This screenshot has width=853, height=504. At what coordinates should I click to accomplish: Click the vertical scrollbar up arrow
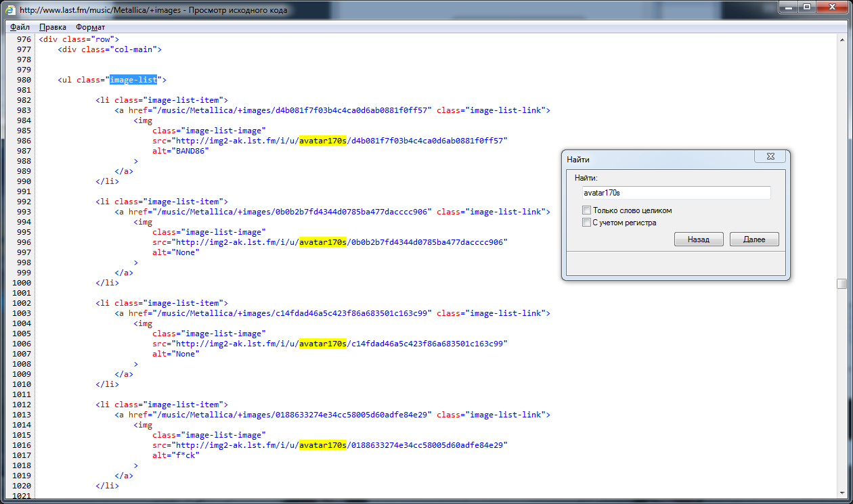tap(841, 39)
